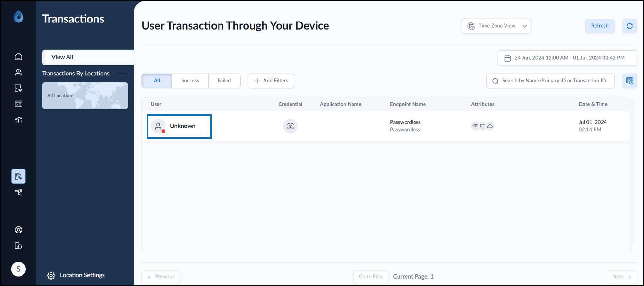Image resolution: width=644 pixels, height=286 pixels.
Task: Switch to the Failed tab
Action: [x=224, y=81]
